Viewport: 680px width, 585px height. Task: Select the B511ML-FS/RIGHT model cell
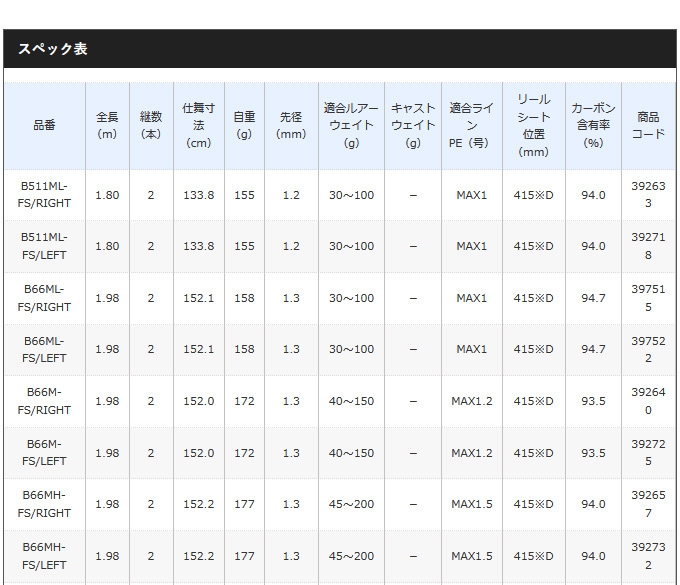[x=44, y=195]
